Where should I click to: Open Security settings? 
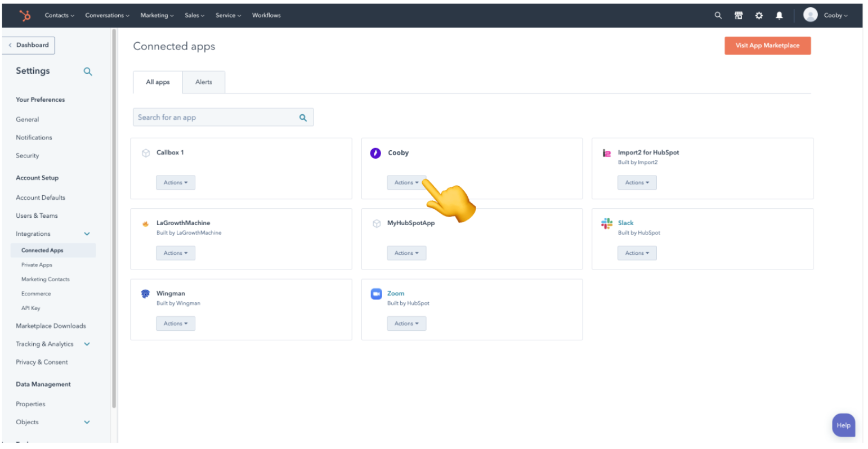click(28, 156)
